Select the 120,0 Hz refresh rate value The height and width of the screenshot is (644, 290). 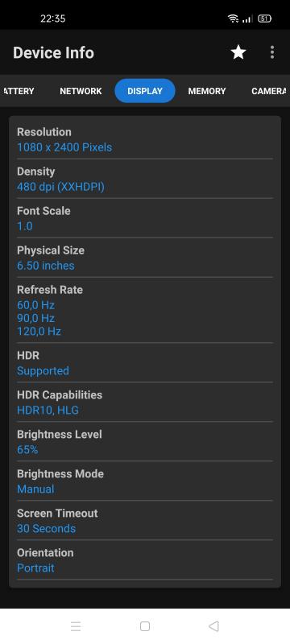[39, 331]
